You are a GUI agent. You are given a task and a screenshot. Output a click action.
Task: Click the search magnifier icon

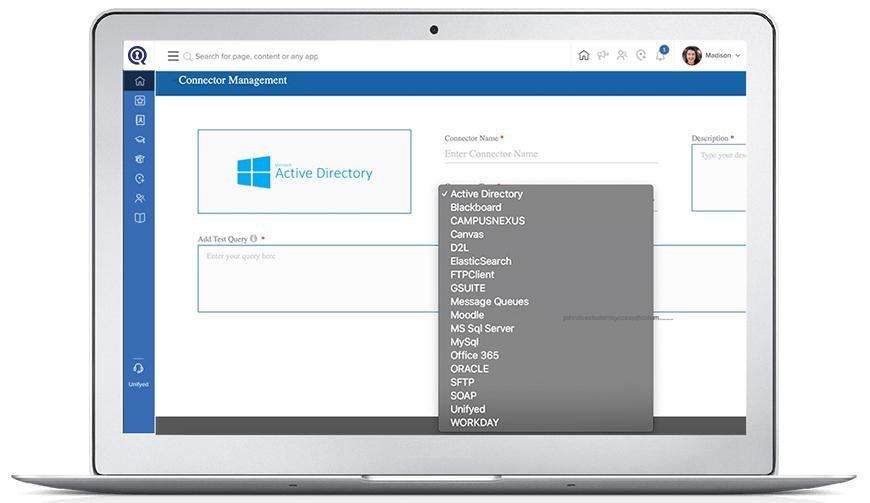click(x=188, y=57)
